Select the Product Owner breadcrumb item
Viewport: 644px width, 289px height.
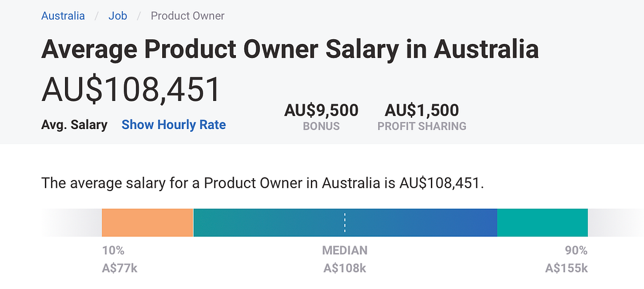pyautogui.click(x=187, y=16)
